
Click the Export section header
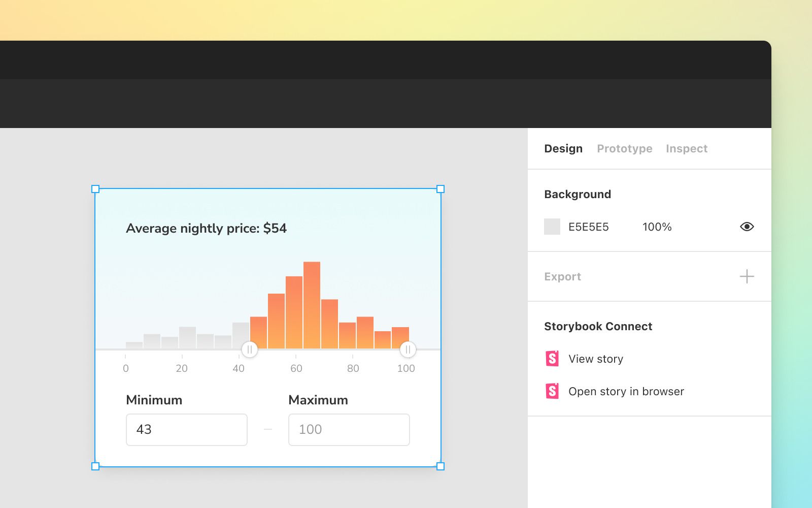tap(562, 276)
